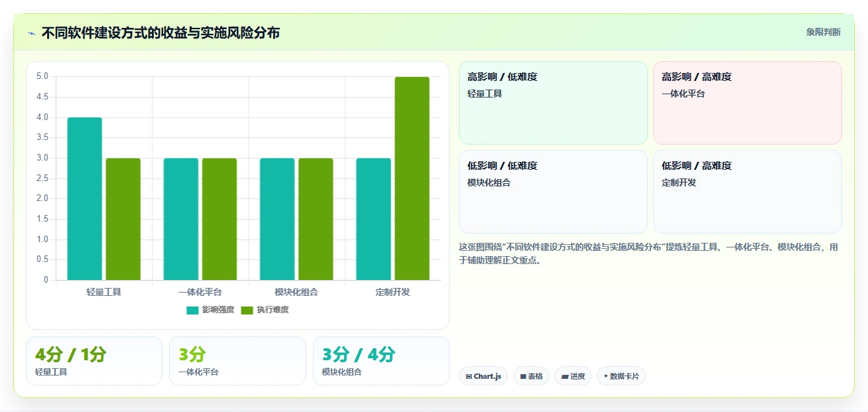
Task: Open the 高影响 / 低难度 quadrant card
Action: point(553,103)
